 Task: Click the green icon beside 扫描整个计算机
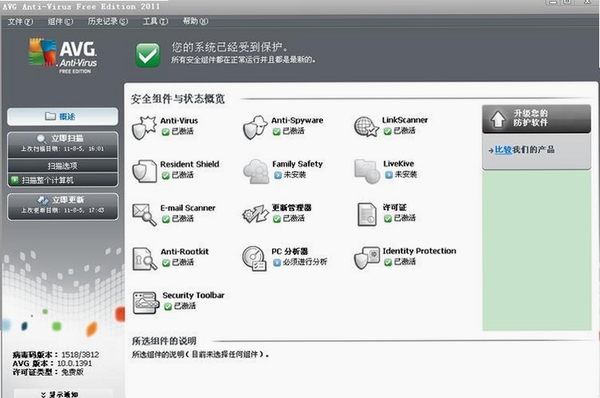pyautogui.click(x=15, y=179)
